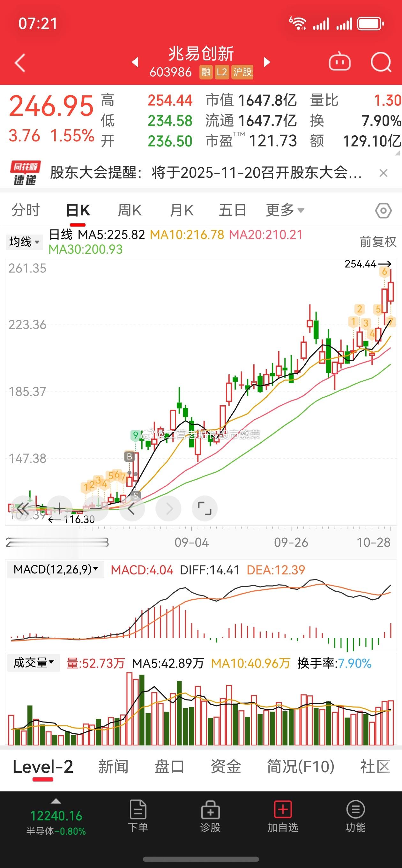
Task: Expand quote details corner triangle
Action: tap(398, 153)
